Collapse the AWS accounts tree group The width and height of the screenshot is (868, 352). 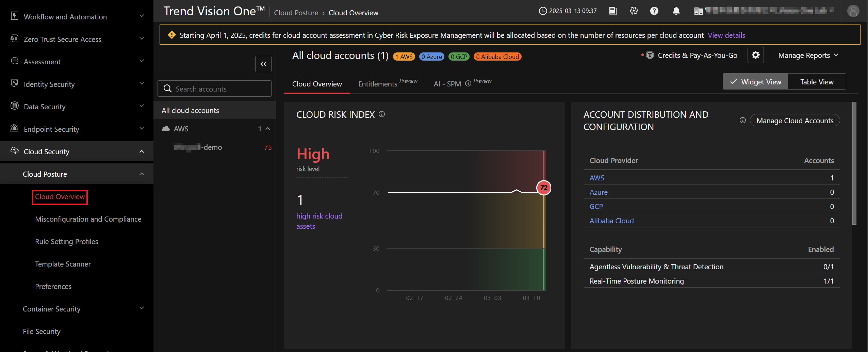[268, 129]
